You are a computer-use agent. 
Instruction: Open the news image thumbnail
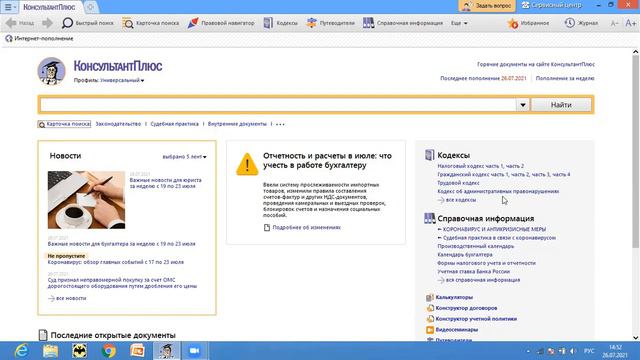coord(86,200)
